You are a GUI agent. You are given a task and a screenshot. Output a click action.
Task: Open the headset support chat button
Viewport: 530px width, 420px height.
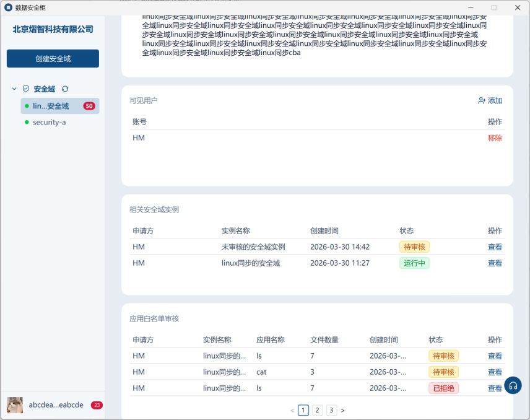coord(513,385)
